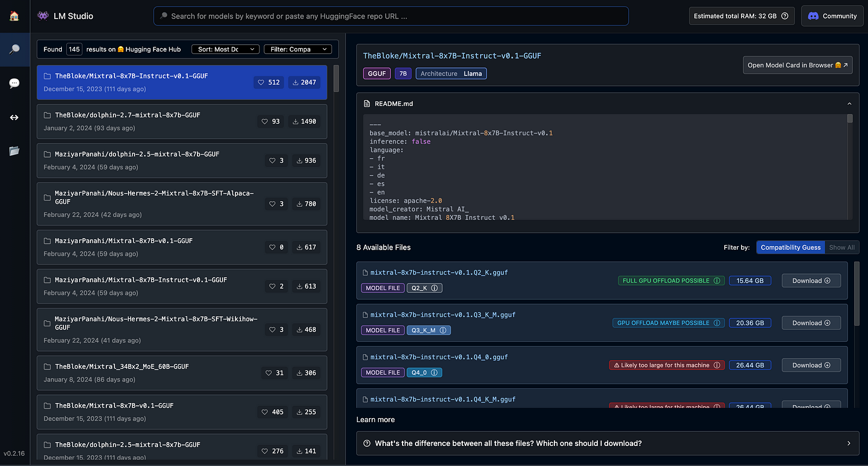Select TheBloke/Mixtral-8x7B-Instruct-v0.1-GGUF result
This screenshot has height=466, width=868.
(x=182, y=82)
